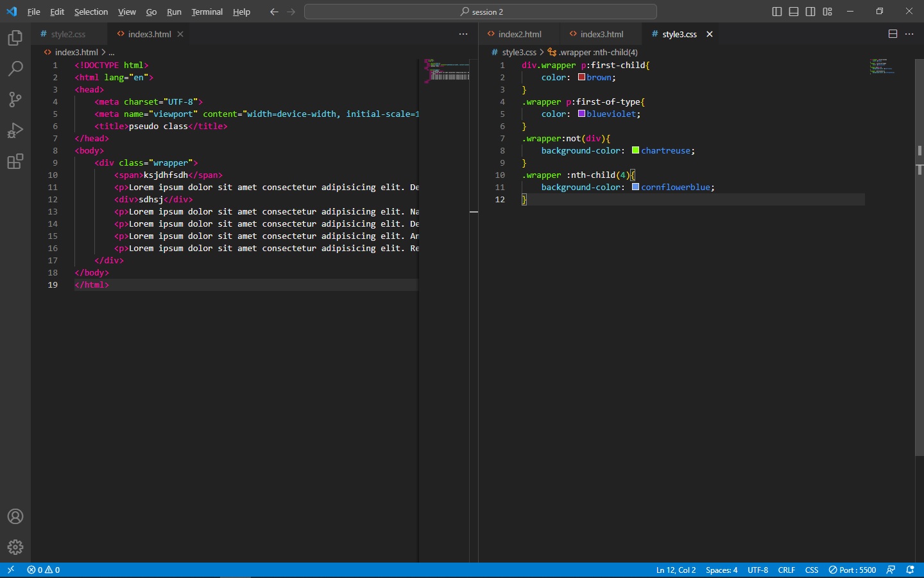
Task: Open the blueviolet color swatch
Action: pyautogui.click(x=581, y=114)
